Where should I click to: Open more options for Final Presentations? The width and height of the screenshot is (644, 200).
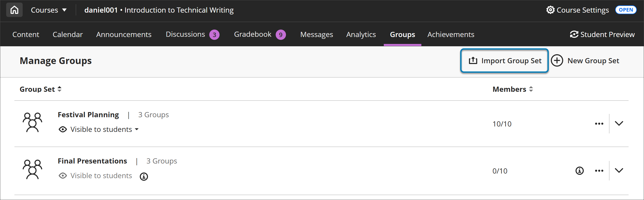(599, 171)
